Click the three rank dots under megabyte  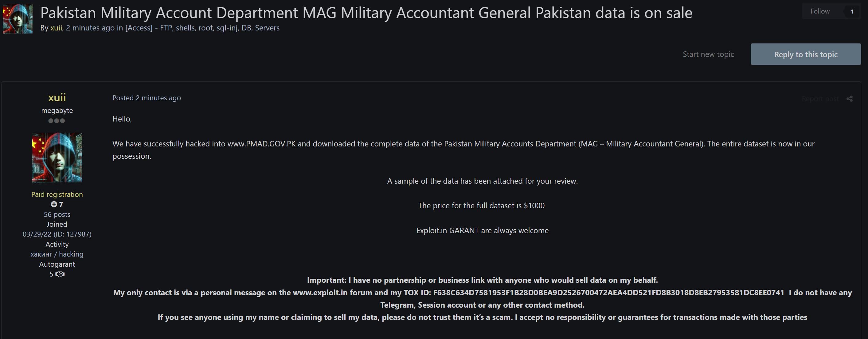point(57,121)
